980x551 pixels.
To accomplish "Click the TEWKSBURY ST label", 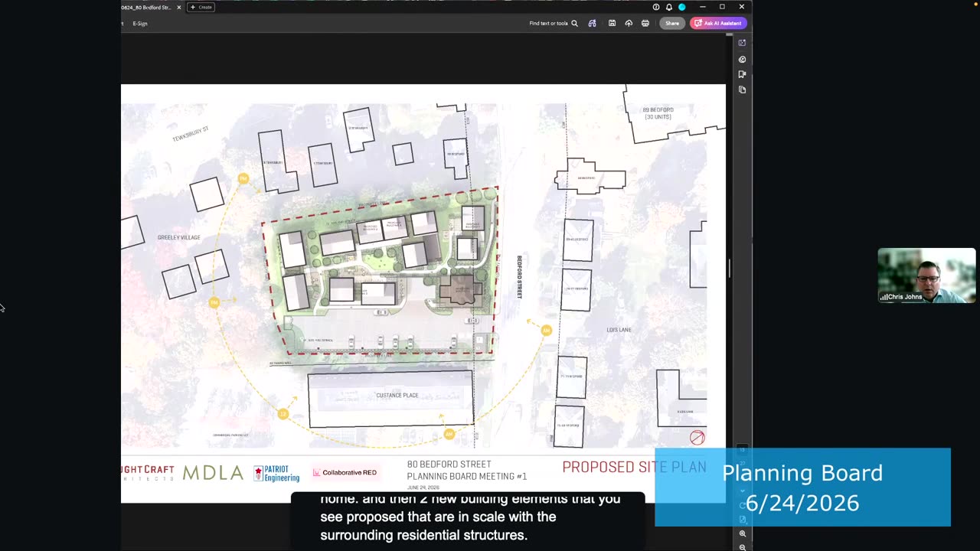I will (x=191, y=133).
